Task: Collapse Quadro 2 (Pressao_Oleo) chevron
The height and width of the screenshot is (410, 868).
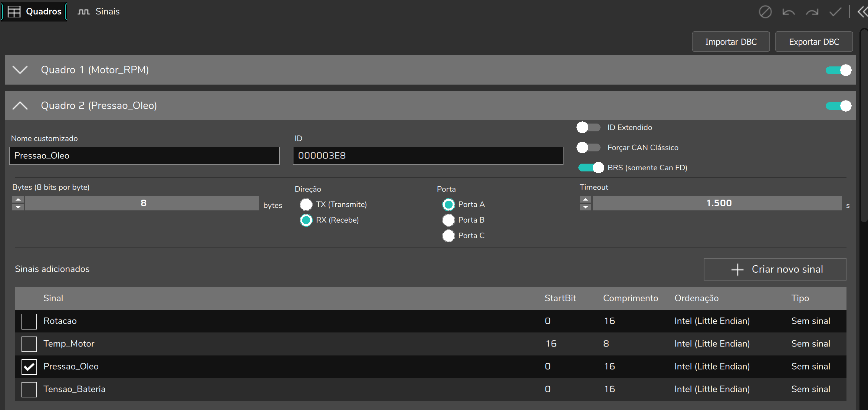Action: coord(20,106)
